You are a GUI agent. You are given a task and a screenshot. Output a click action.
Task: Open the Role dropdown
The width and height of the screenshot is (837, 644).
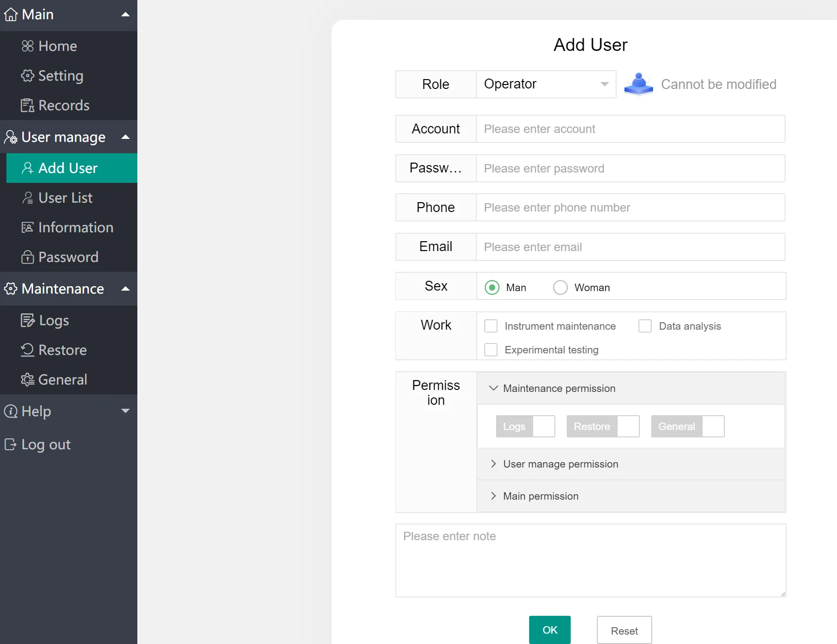(546, 84)
